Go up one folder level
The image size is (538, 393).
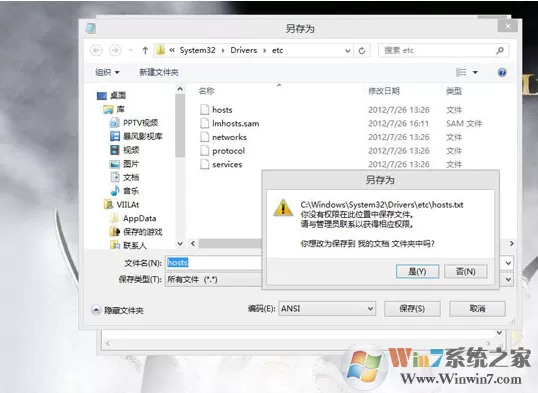point(145,50)
